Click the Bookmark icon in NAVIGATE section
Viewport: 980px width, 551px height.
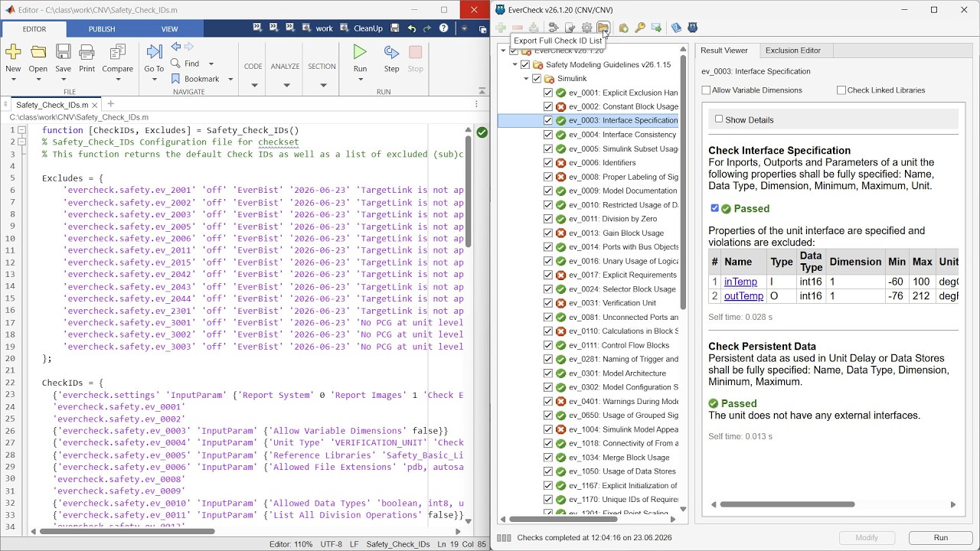click(175, 79)
